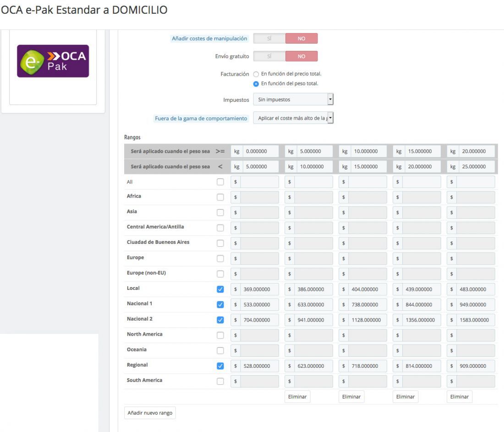Click the Rangos section heading

tap(132, 138)
